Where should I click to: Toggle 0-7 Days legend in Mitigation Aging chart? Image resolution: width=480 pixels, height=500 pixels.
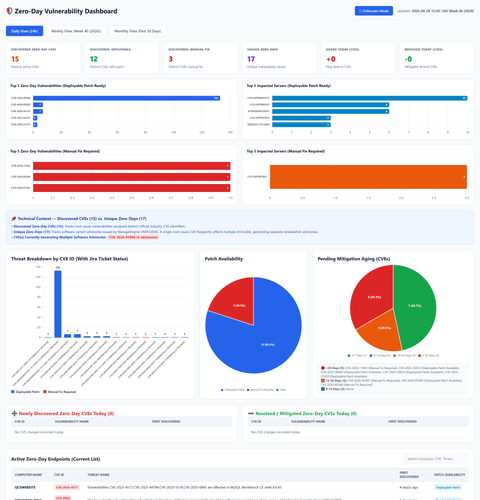tap(357, 355)
